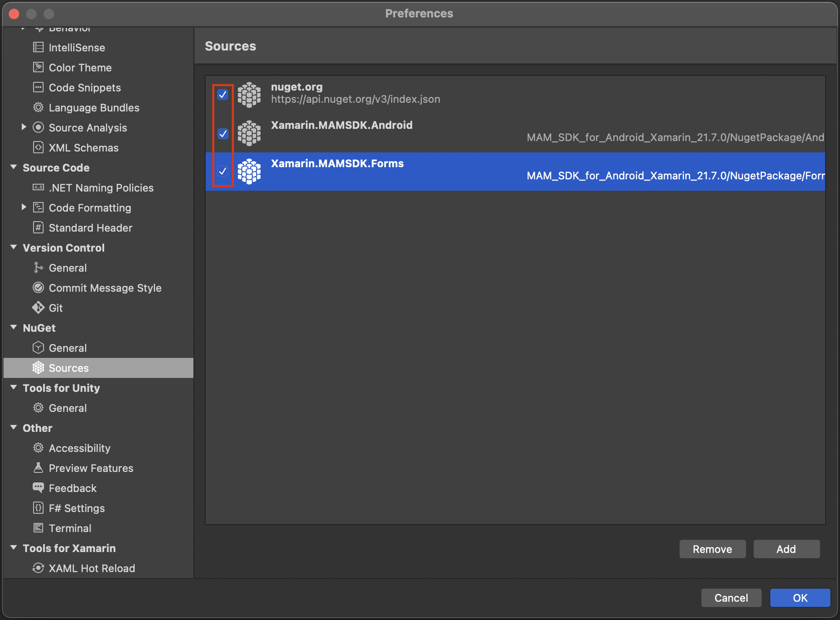
Task: Click the XAML Hot Reload icon
Action: tap(38, 568)
